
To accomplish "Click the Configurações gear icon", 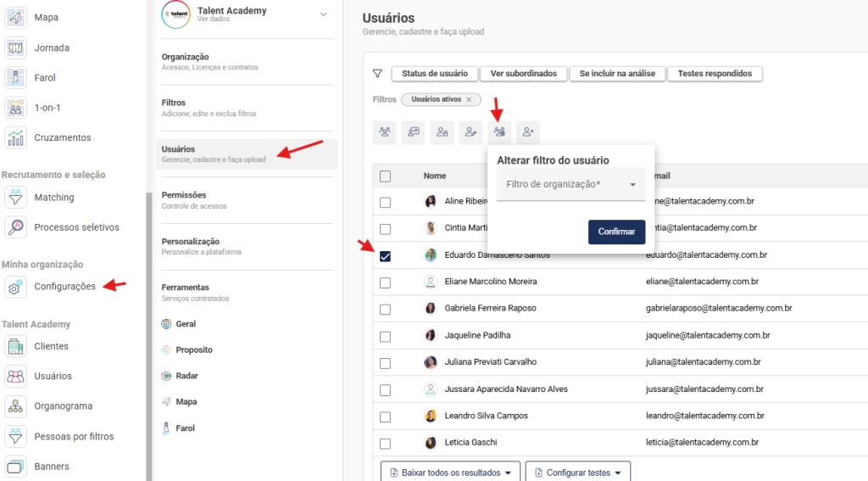I will [16, 287].
